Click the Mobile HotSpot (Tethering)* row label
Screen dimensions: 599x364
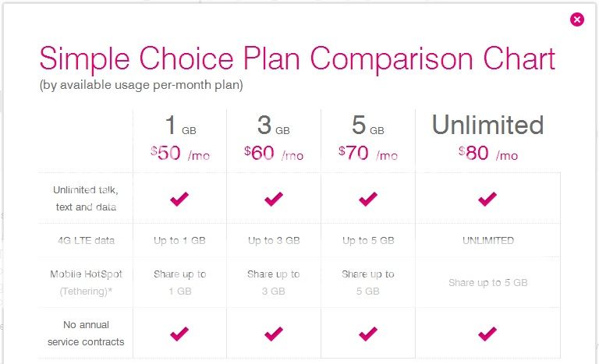point(86,282)
